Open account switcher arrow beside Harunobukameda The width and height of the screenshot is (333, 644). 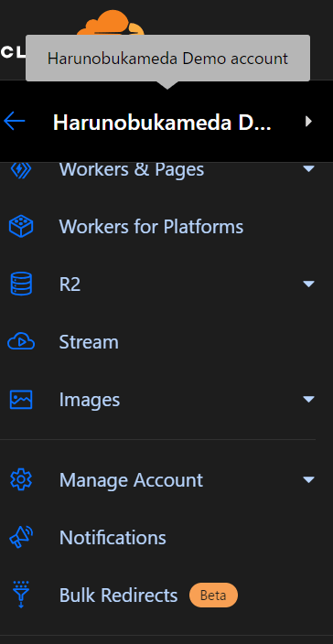[308, 122]
